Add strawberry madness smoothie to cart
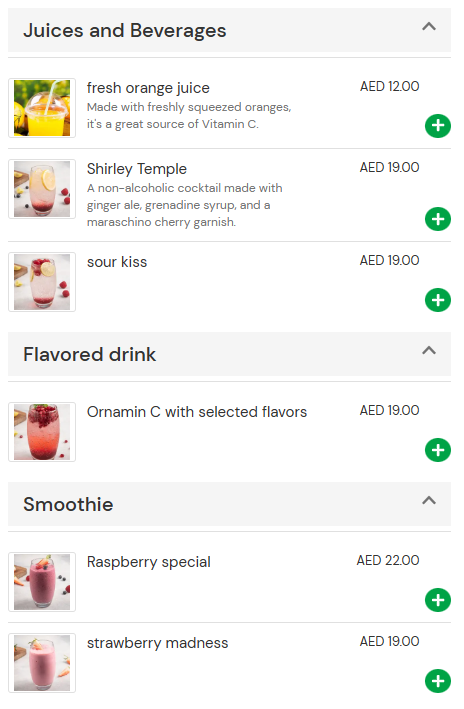This screenshot has height=709, width=464. tap(437, 681)
